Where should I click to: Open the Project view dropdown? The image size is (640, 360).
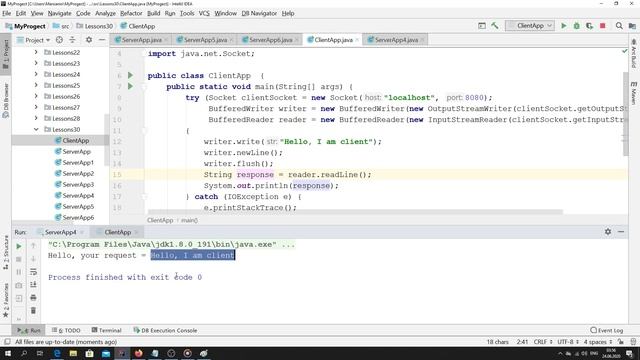point(33,40)
